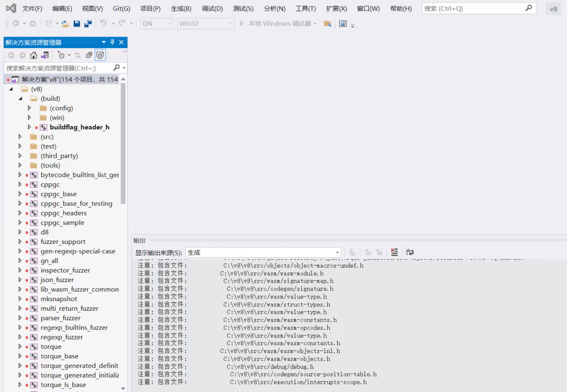Expand the (src) folder
Image resolution: width=567 pixels, height=392 pixels.
[x=20, y=136]
